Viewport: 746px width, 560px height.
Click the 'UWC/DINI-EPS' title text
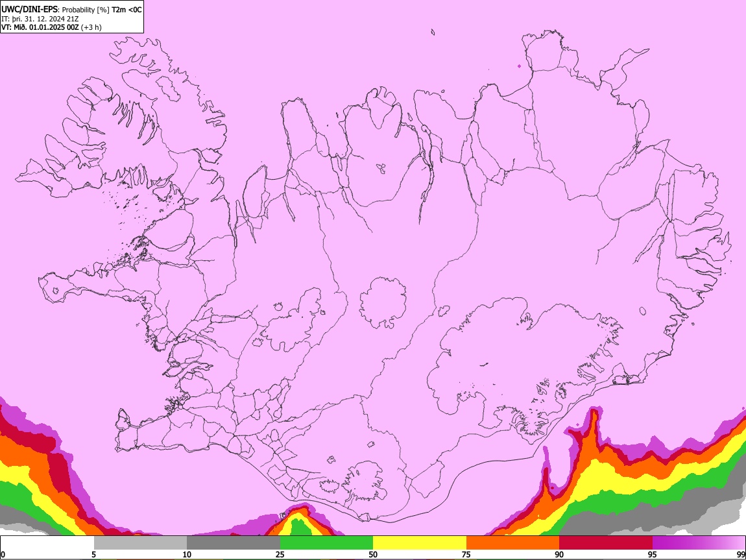29,10
